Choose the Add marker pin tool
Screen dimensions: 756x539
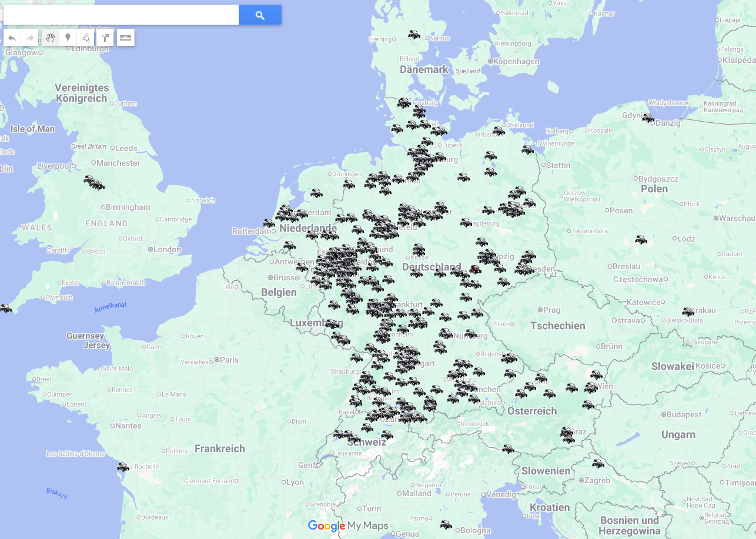click(68, 38)
